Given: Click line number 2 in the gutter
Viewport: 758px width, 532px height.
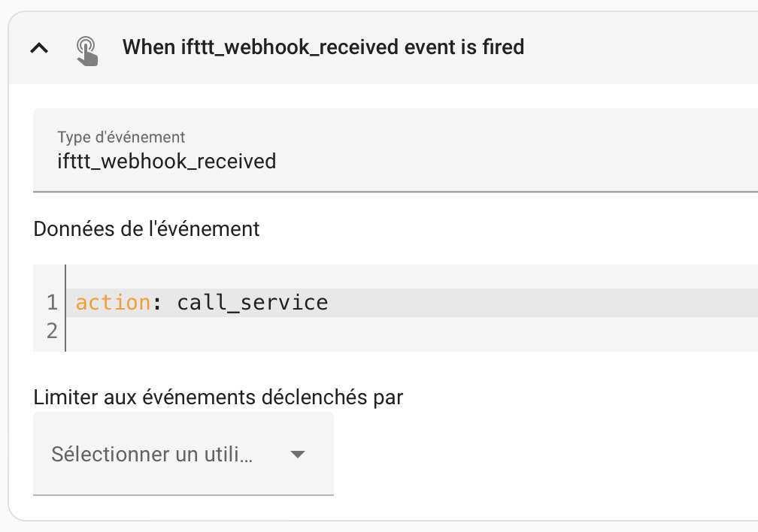Looking at the screenshot, I should [x=52, y=331].
